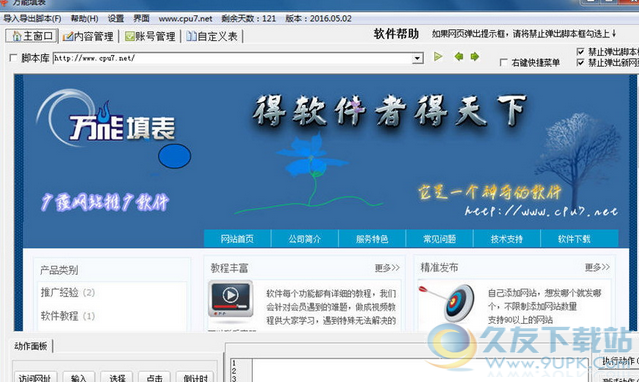This screenshot has width=639, height=382.
Task: Open the 网站首页 navigation link
Action: pos(237,239)
